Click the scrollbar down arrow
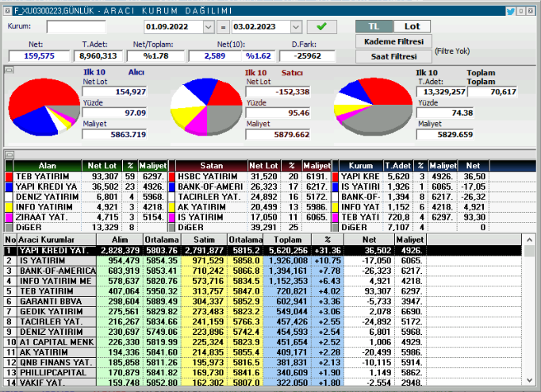The image size is (541, 392). pos(530,380)
